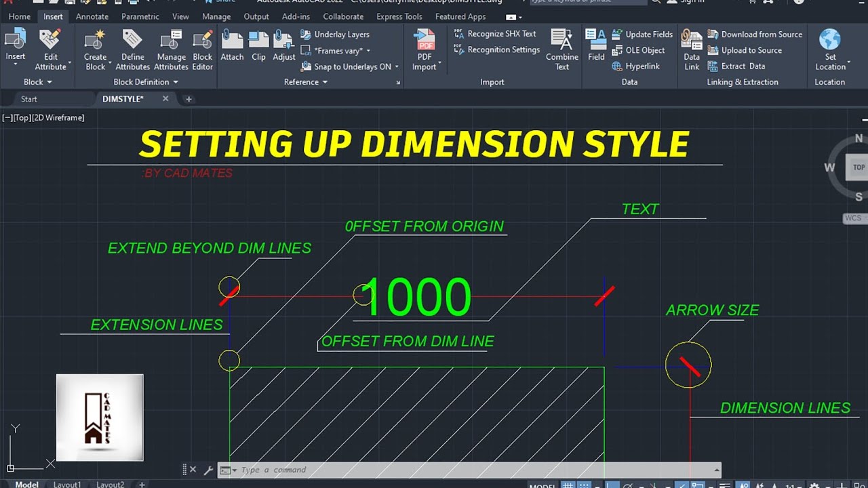
Task: Open the [Top] view controls
Action: point(22,118)
